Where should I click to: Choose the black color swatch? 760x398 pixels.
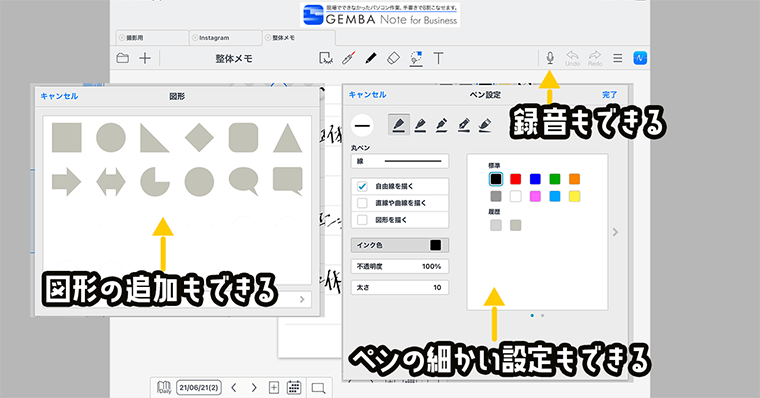pyautogui.click(x=495, y=179)
